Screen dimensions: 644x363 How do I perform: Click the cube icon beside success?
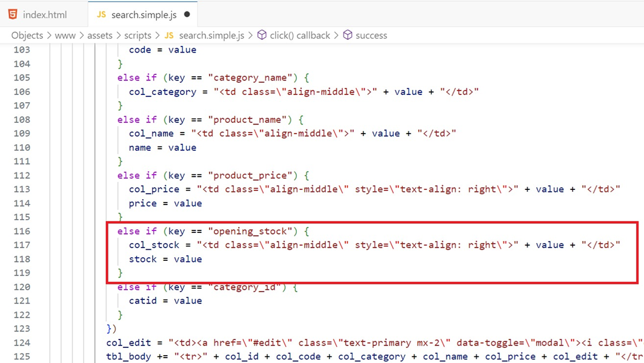click(x=348, y=35)
